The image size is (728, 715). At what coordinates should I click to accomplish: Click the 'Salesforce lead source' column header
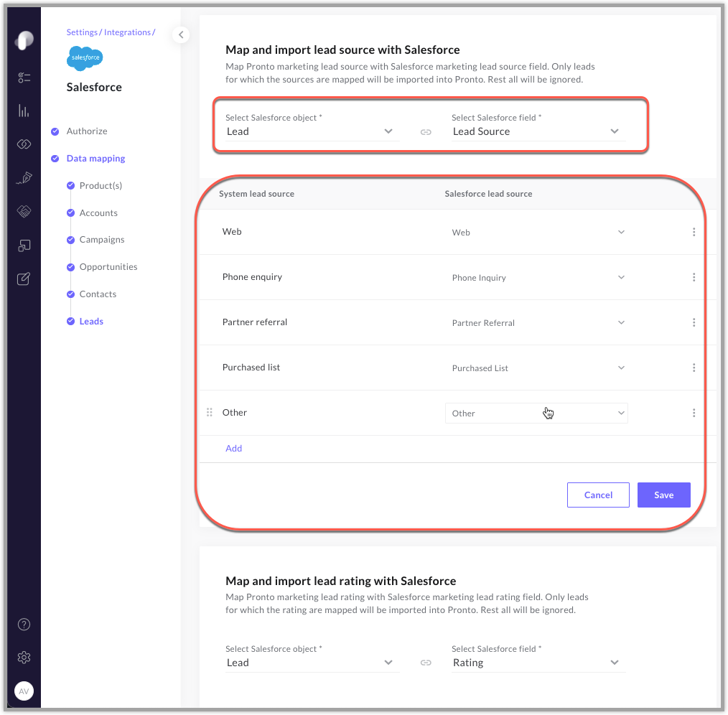click(488, 194)
